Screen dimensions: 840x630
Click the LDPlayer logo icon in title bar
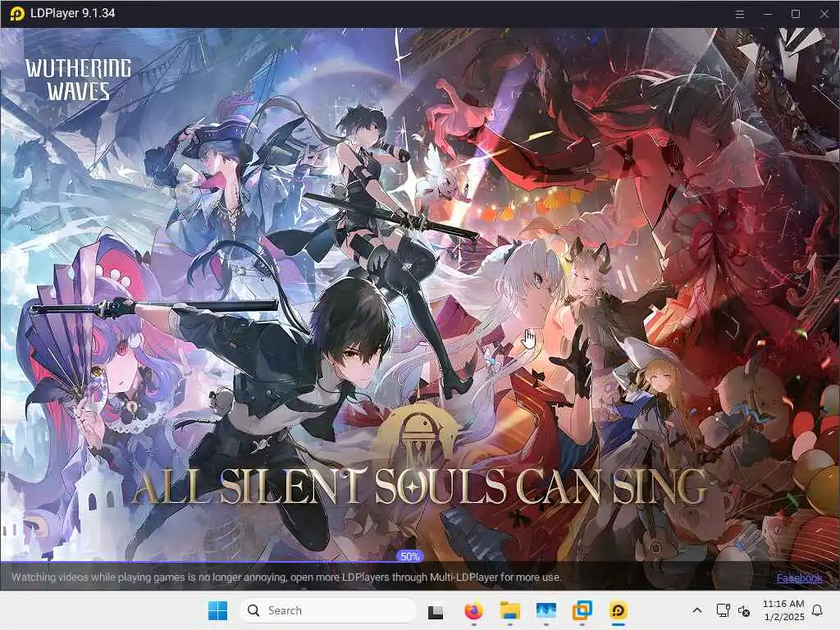point(17,13)
